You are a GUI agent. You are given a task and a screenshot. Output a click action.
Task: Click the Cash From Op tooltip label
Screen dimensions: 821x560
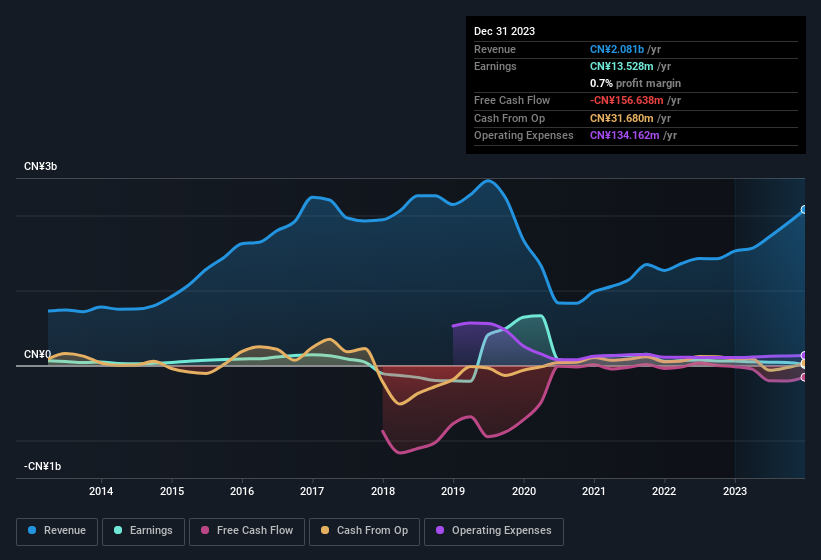(x=509, y=118)
